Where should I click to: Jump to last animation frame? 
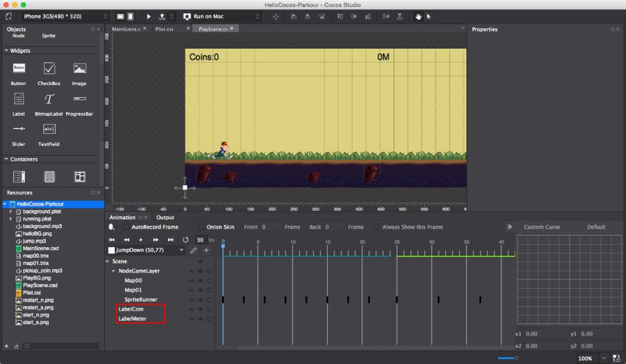[x=171, y=239]
